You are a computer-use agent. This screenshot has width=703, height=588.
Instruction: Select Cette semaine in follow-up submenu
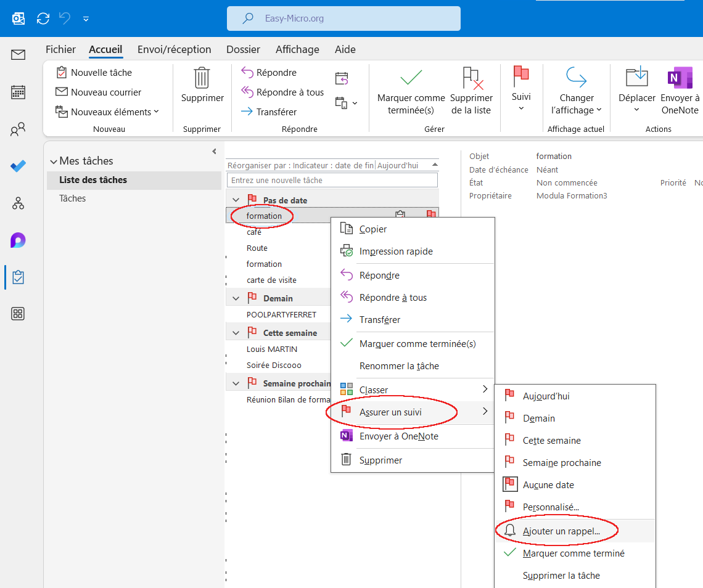(x=575, y=441)
